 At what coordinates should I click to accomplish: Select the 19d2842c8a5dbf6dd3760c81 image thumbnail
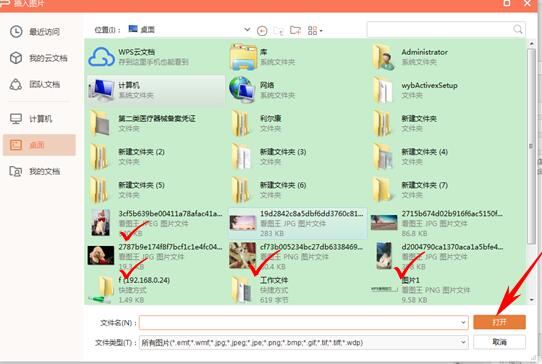(x=243, y=223)
